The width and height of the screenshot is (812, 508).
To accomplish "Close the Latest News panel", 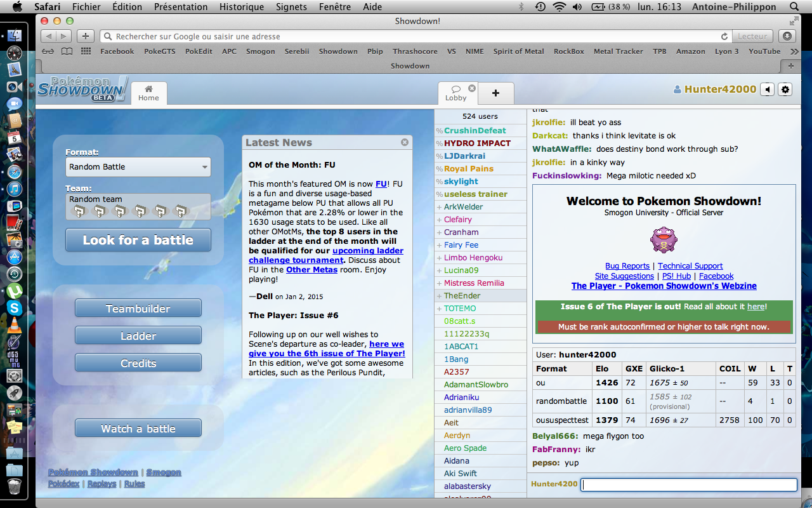I will coord(405,142).
